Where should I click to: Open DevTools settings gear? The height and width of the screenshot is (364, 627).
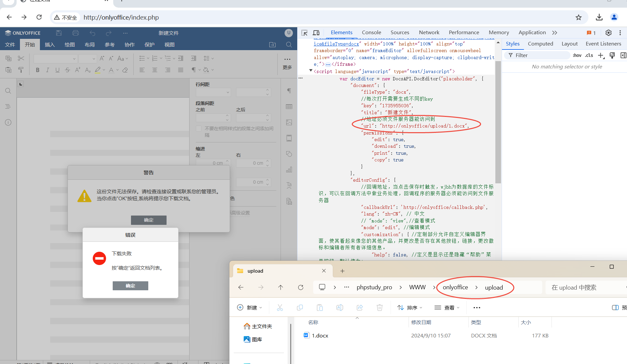click(x=608, y=33)
